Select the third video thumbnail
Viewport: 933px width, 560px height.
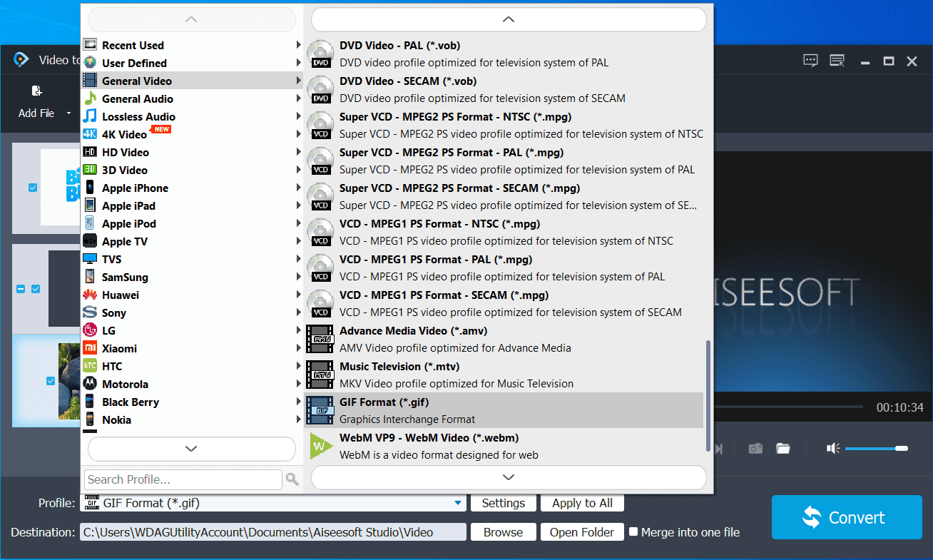[x=69, y=381]
